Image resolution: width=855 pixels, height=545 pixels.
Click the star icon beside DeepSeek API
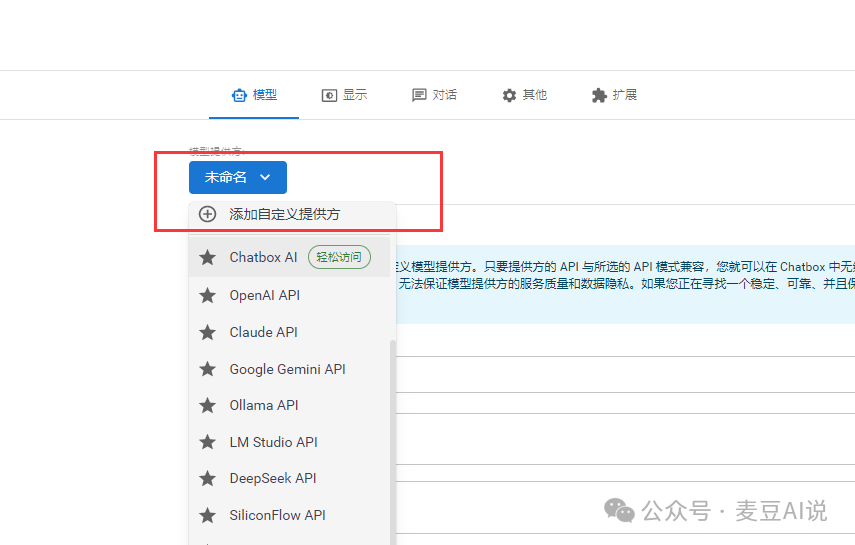tap(207, 478)
